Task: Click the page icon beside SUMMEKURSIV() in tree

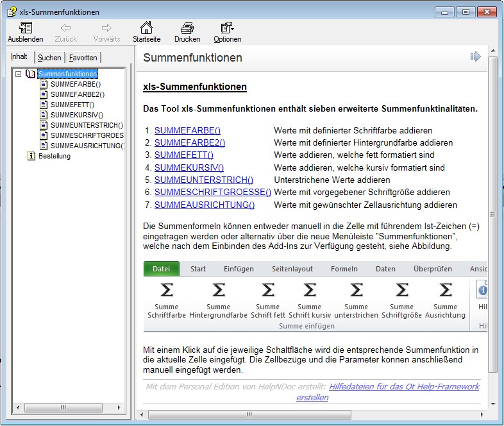Action: pos(44,115)
